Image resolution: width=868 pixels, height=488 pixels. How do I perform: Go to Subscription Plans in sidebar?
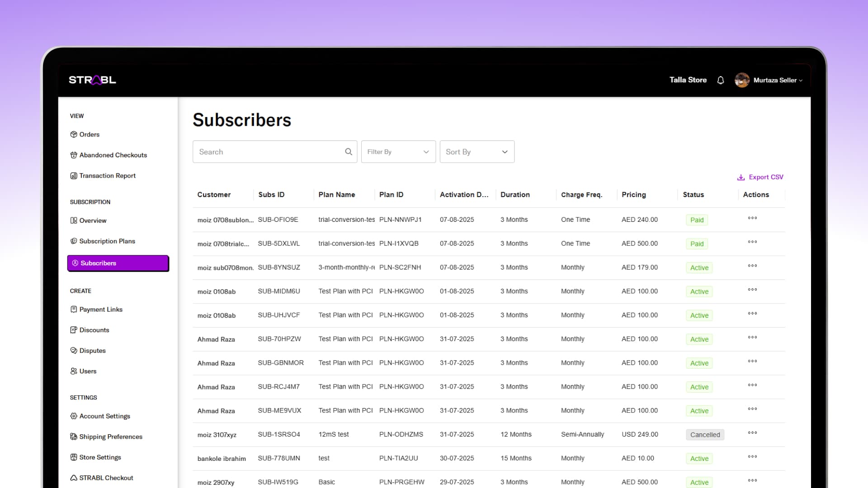[107, 241]
